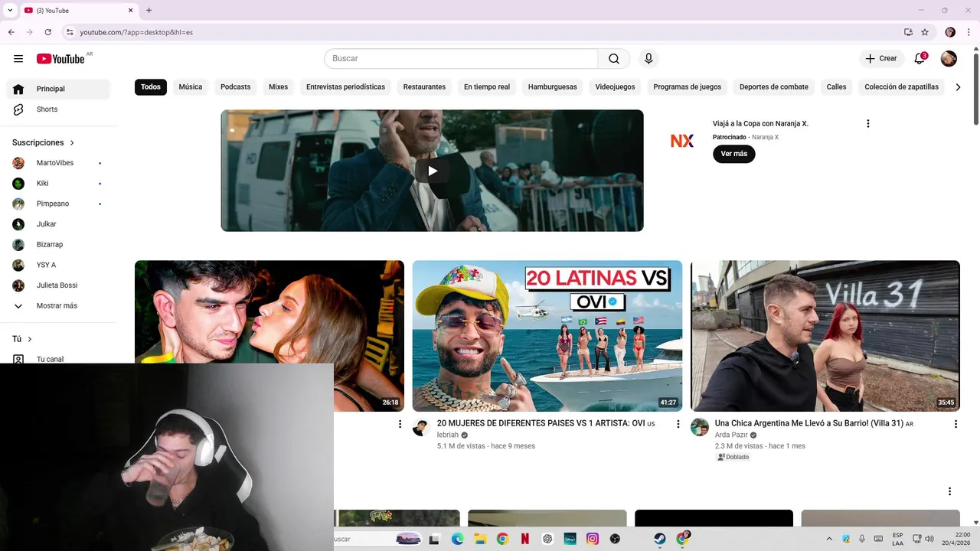Image resolution: width=980 pixels, height=551 pixels.
Task: Click install app icon in address bar
Action: coord(908,32)
